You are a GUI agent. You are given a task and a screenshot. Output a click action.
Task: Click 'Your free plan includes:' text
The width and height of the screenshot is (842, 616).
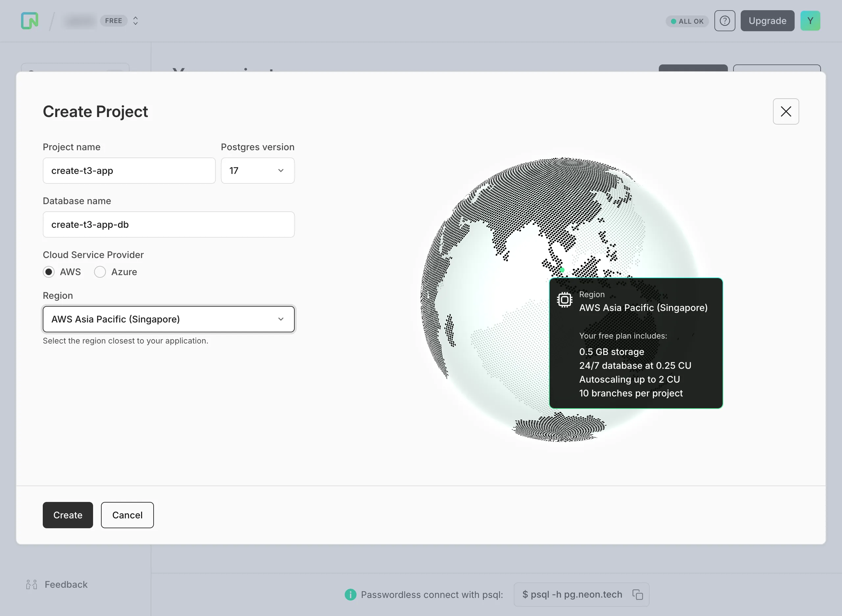pyautogui.click(x=623, y=336)
